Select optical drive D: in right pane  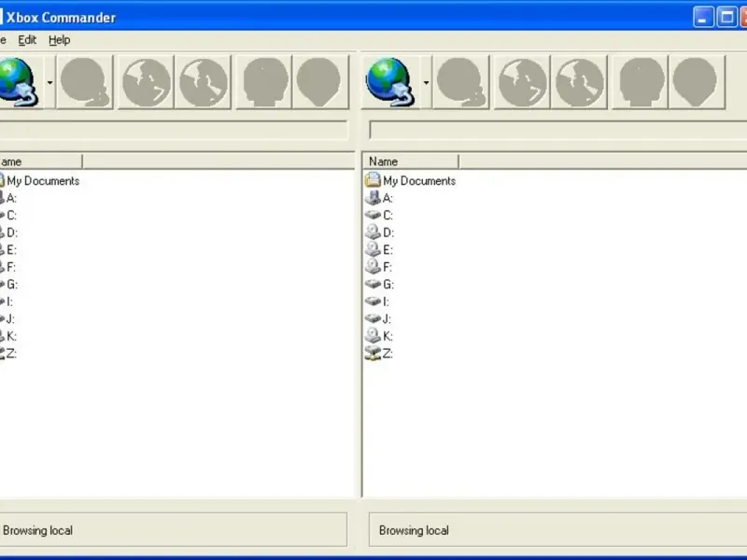tap(379, 232)
